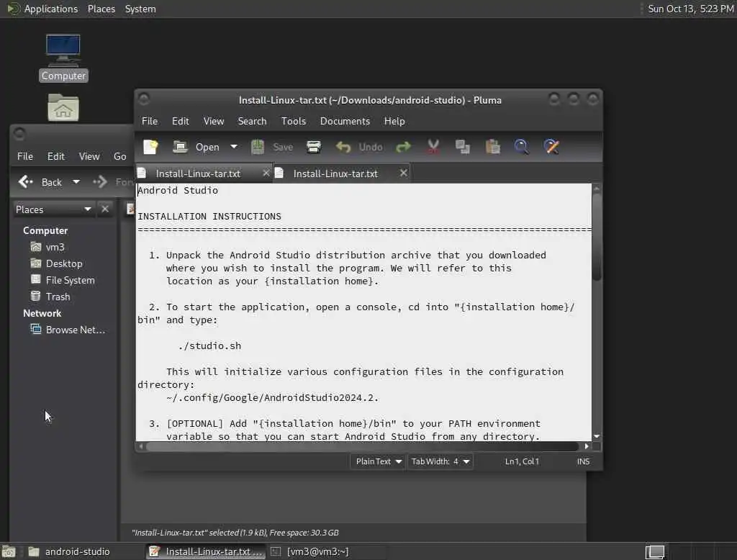Viewport: 737px width, 560px height.
Task: Click the scroll right arrow in editor
Action: point(586,446)
